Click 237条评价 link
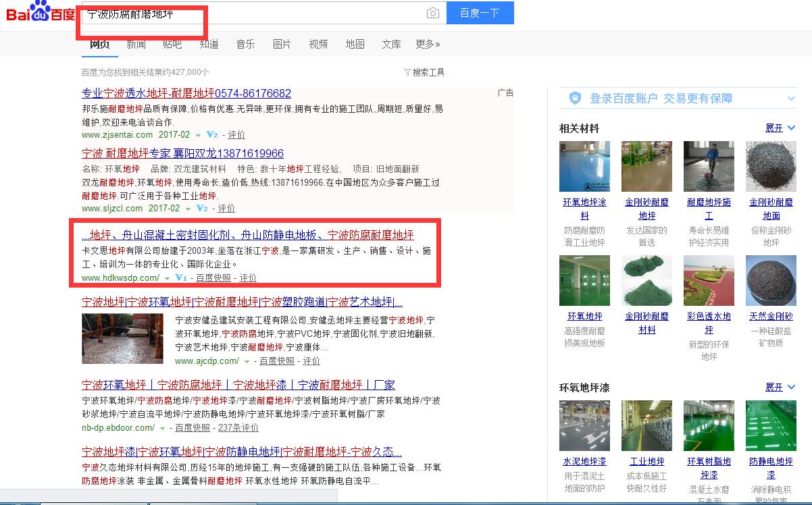 238,428
